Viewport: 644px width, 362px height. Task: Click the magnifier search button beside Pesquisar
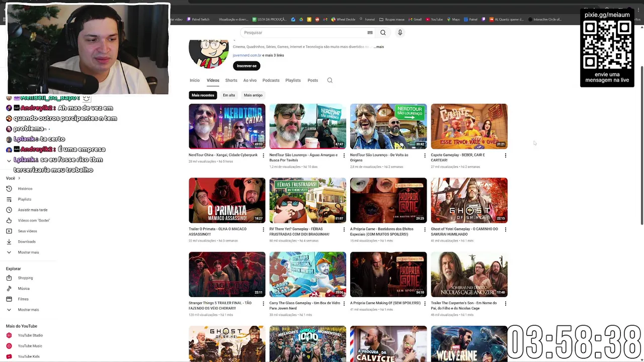pos(383,33)
